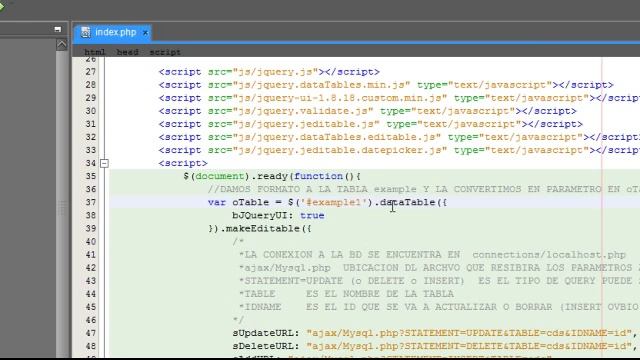Viewport: 640px width, 360px height.
Task: Click the js/jquery.jeditable.js source string
Action: coord(306,124)
